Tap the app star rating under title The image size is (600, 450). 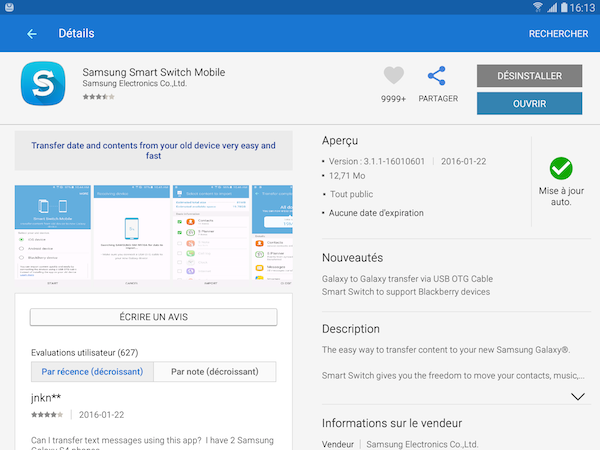click(x=99, y=97)
